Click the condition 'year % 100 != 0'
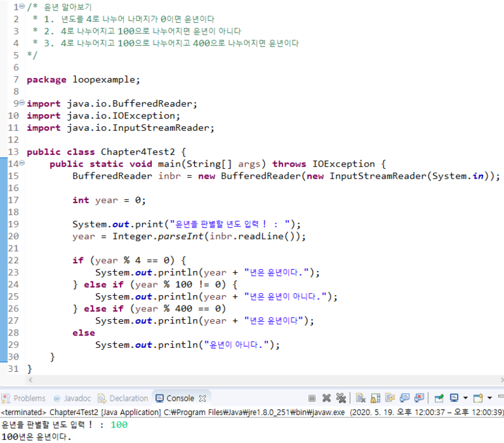504x443 pixels. coord(178,284)
